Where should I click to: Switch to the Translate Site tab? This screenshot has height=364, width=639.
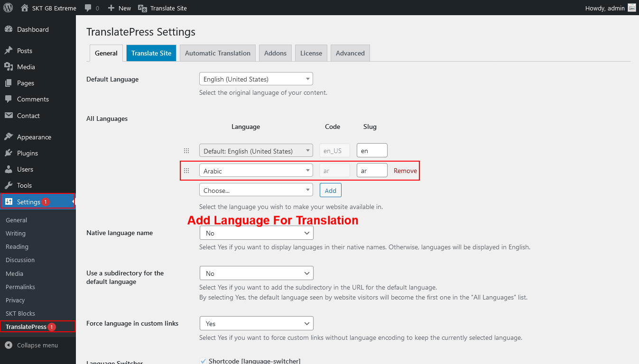click(151, 53)
